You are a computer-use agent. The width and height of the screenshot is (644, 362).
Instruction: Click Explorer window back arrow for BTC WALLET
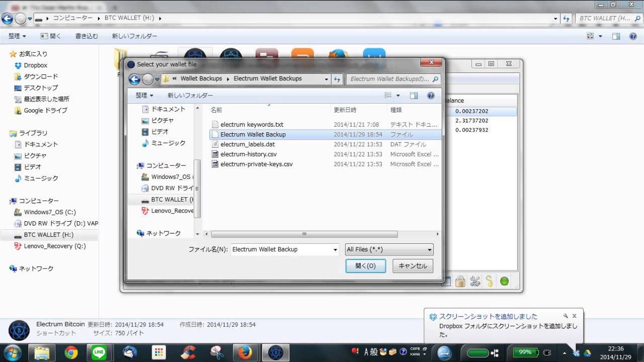(x=7, y=19)
